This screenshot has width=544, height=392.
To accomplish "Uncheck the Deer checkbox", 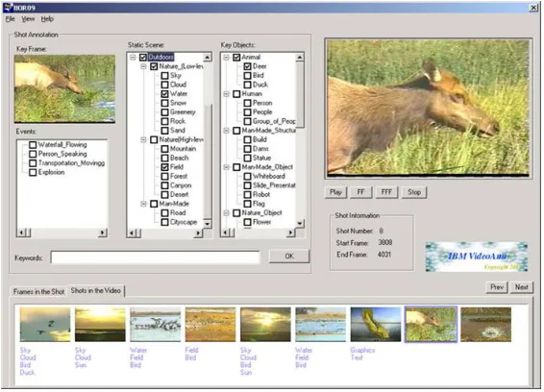I will tap(247, 66).
